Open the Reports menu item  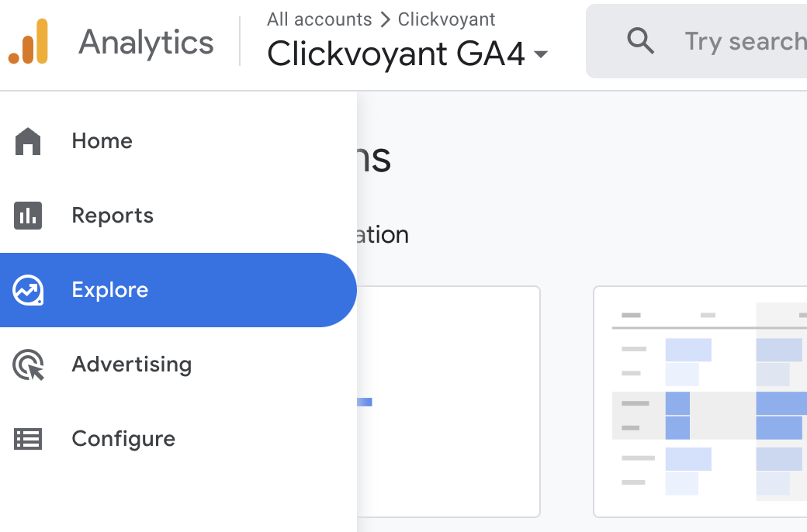tap(113, 216)
